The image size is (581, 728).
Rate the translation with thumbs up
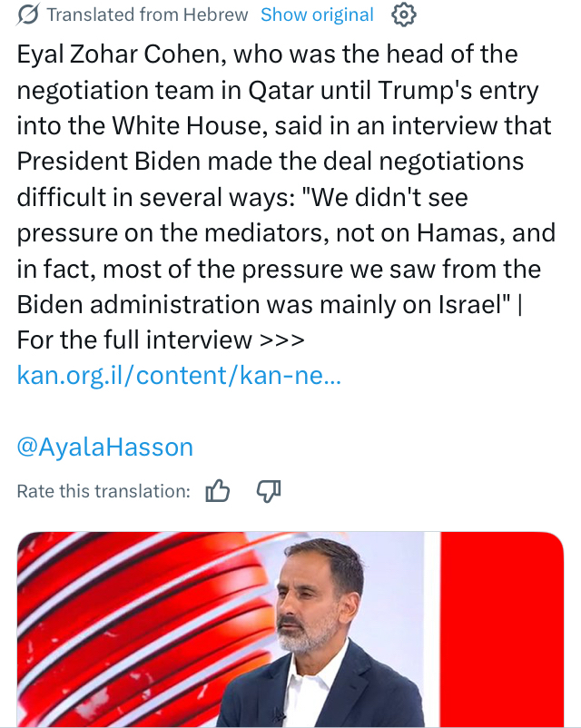coord(218,491)
